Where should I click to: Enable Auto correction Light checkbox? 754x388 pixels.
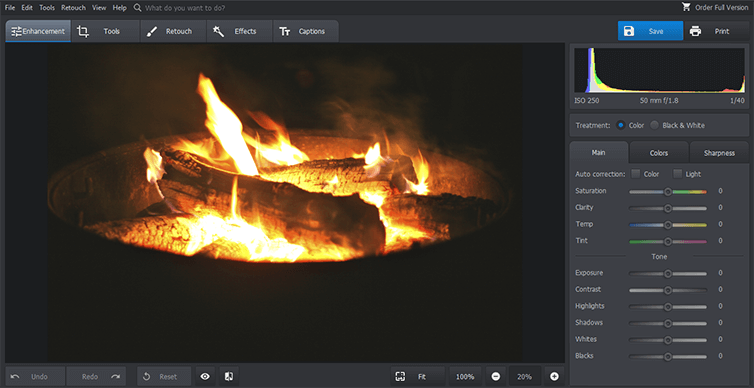pyautogui.click(x=678, y=174)
